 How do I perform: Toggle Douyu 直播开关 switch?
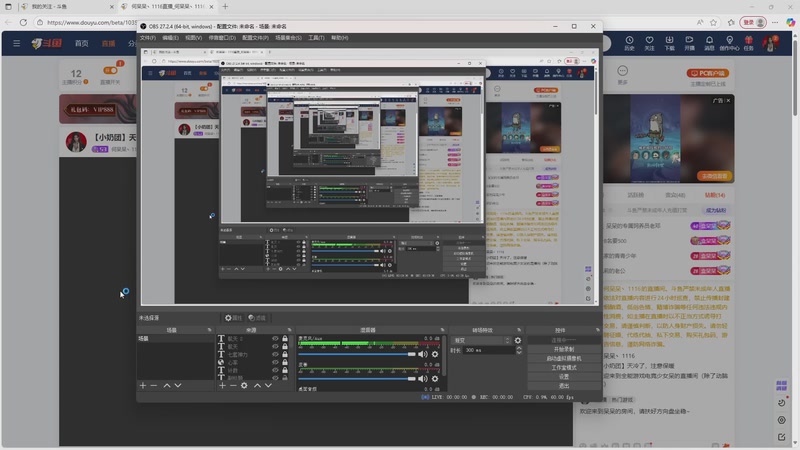click(x=110, y=70)
